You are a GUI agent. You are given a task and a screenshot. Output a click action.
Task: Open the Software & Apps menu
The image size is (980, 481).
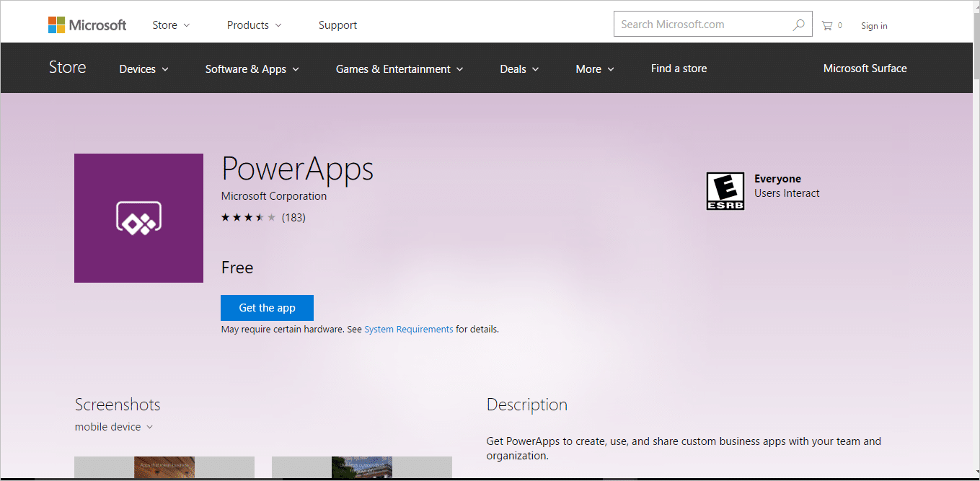(x=252, y=69)
